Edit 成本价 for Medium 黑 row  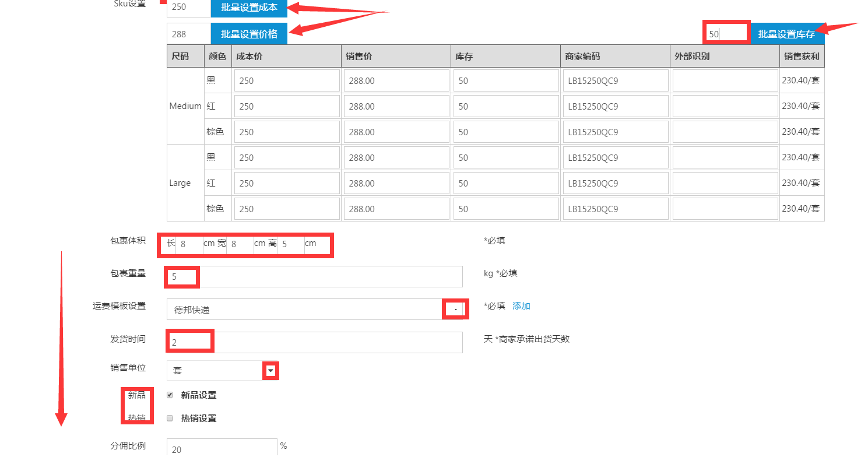coord(287,80)
